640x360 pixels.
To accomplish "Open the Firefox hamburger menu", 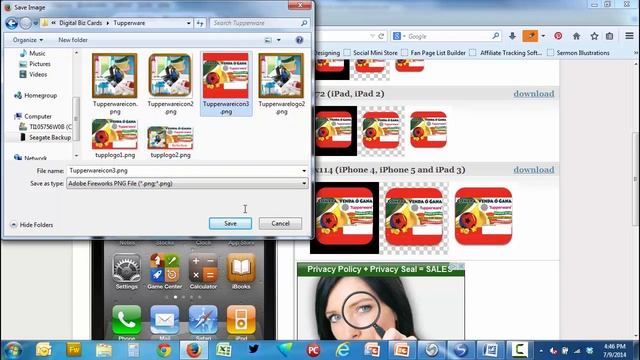I will [x=629, y=36].
